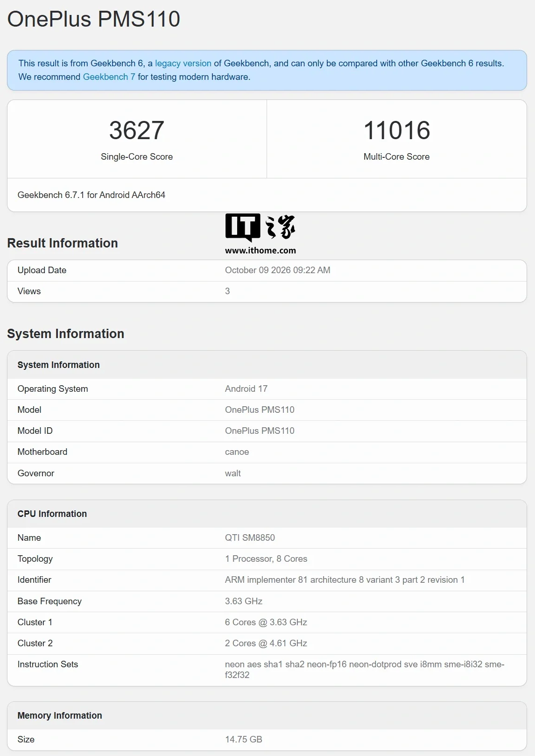Click the Views count value 3
This screenshot has width=535, height=756.
[227, 291]
